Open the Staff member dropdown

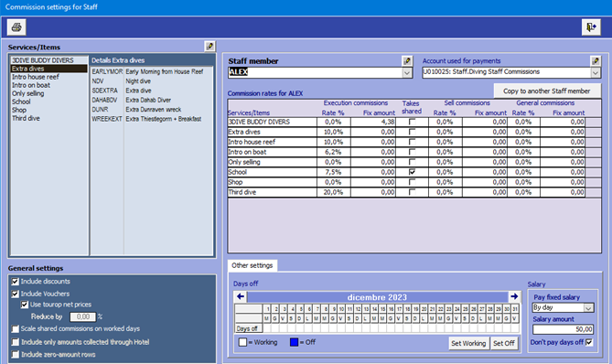coord(407,72)
